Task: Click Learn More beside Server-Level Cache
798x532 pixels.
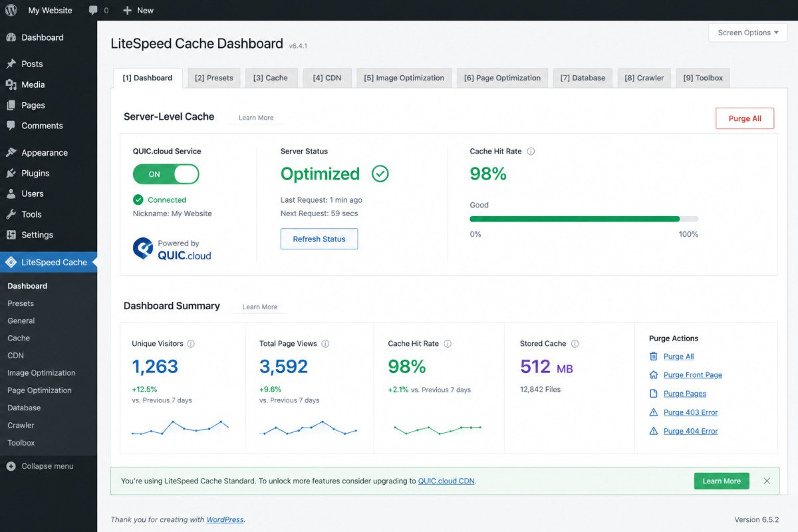Action: pos(256,118)
